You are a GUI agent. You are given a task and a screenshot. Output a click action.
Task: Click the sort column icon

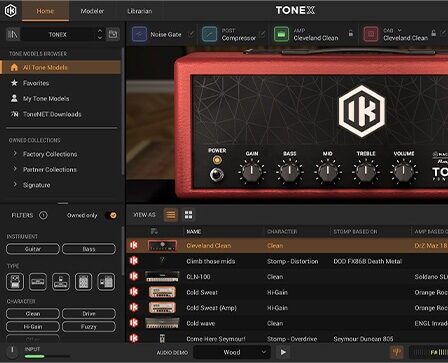click(x=154, y=231)
